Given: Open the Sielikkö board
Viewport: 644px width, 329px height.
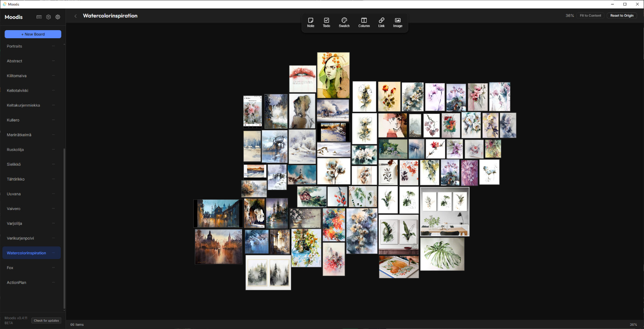Looking at the screenshot, I should pyautogui.click(x=31, y=164).
